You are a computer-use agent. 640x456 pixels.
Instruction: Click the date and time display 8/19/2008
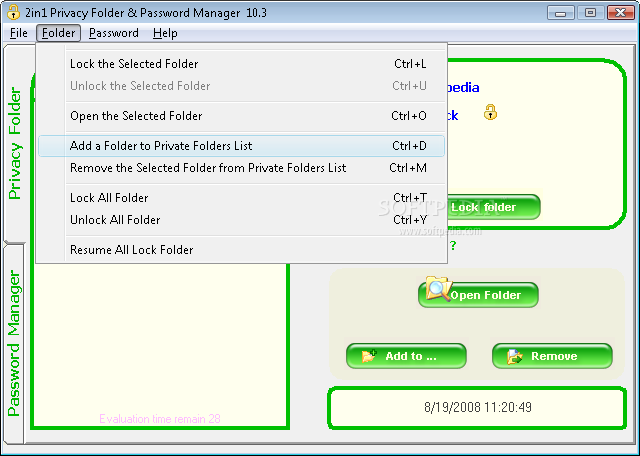click(478, 407)
